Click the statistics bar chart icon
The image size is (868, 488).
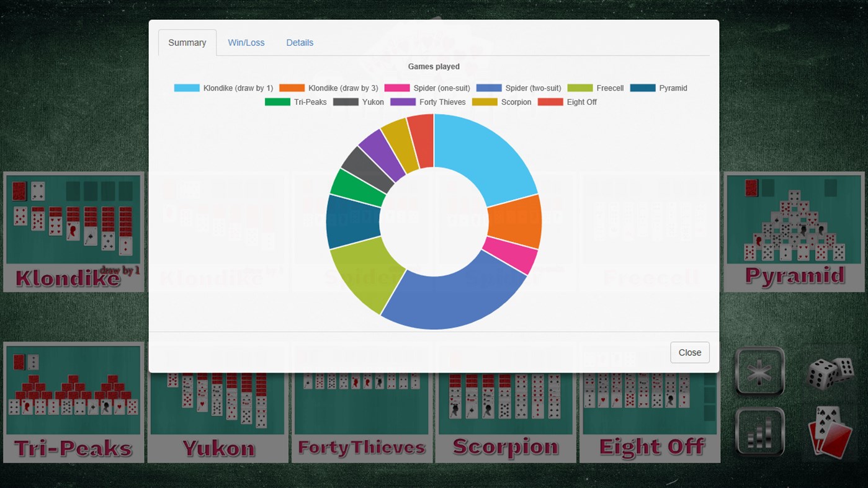tap(760, 432)
